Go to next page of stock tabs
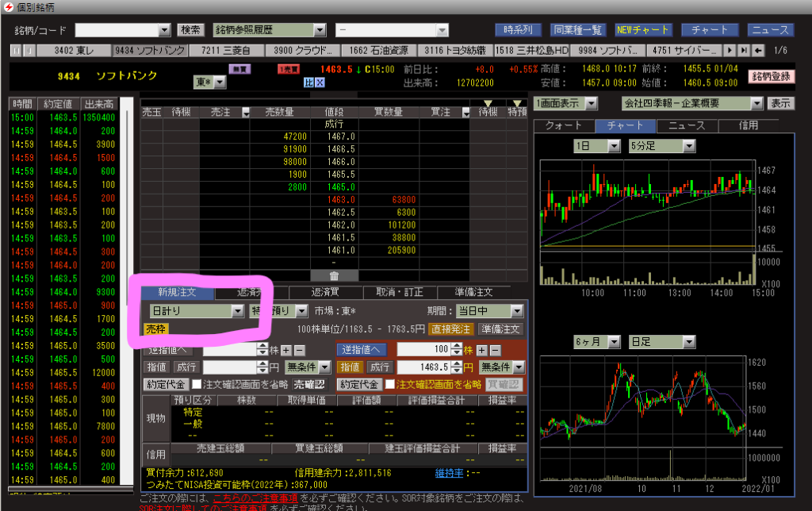The image size is (812, 511). [x=730, y=50]
